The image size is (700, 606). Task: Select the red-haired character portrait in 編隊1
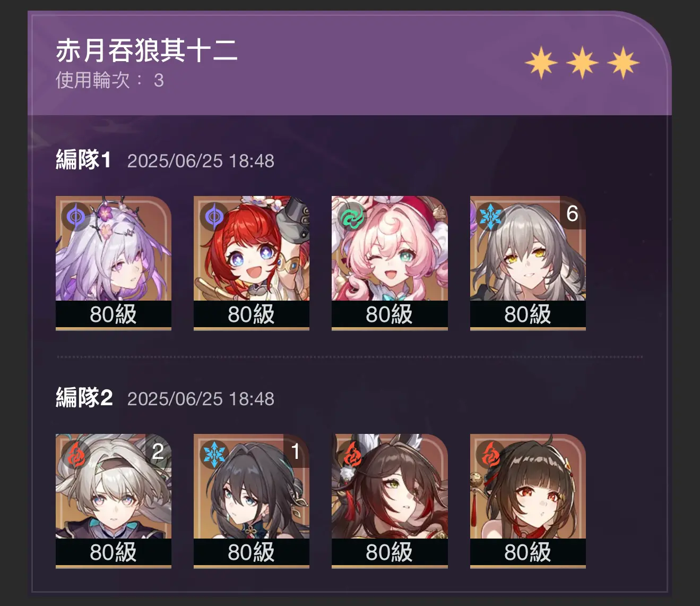(x=252, y=263)
